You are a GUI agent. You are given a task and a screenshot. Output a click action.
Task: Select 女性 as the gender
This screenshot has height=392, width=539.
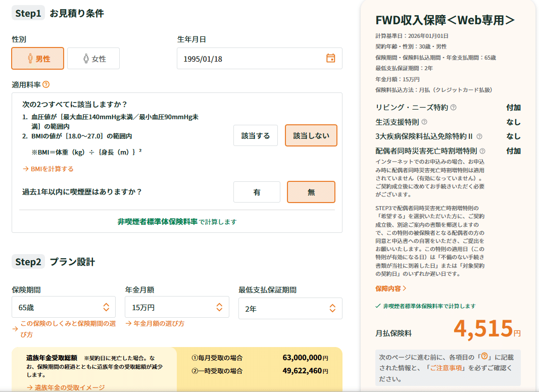93,58
